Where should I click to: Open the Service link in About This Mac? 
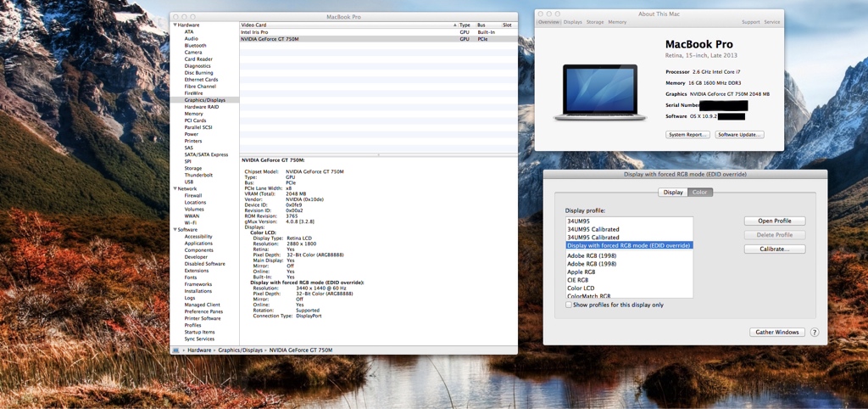coord(772,22)
